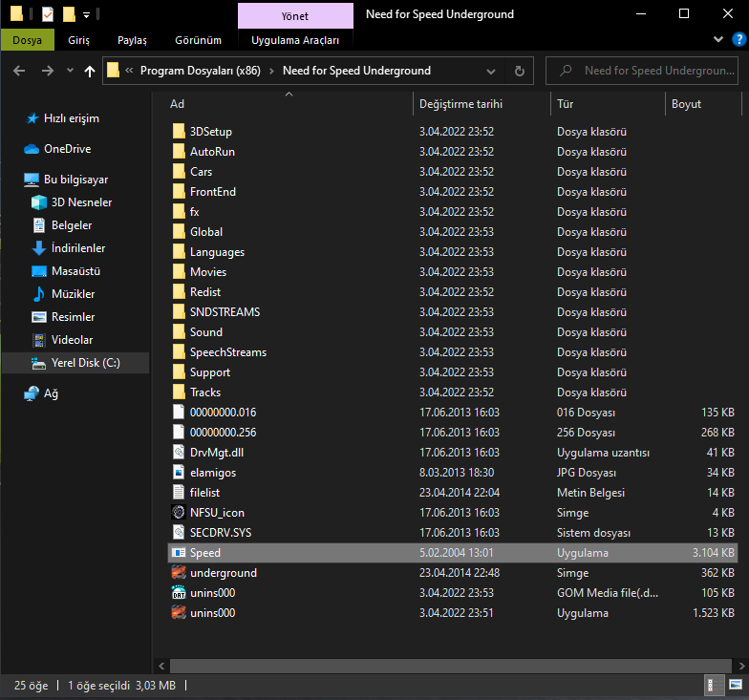This screenshot has width=749, height=700.
Task: Open the Görünüm ribbon tab
Action: click(x=199, y=40)
